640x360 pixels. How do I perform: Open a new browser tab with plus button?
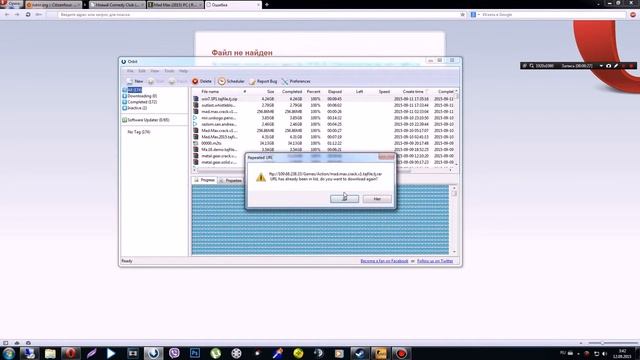pyautogui.click(x=267, y=5)
